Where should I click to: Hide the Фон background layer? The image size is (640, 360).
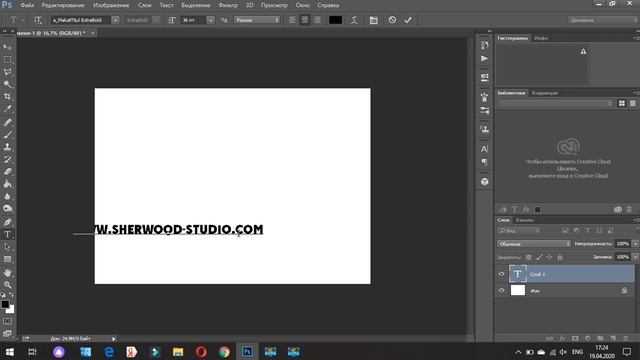point(502,291)
